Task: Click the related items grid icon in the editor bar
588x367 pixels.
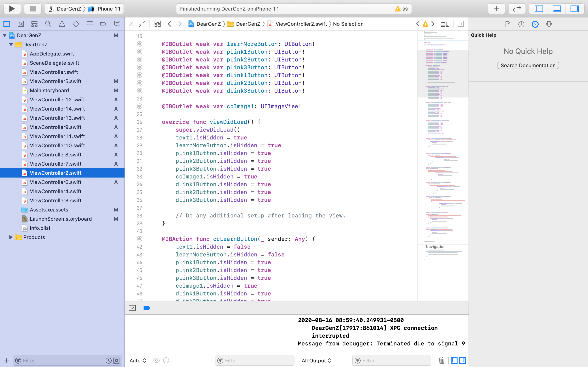Action: pyautogui.click(x=157, y=24)
